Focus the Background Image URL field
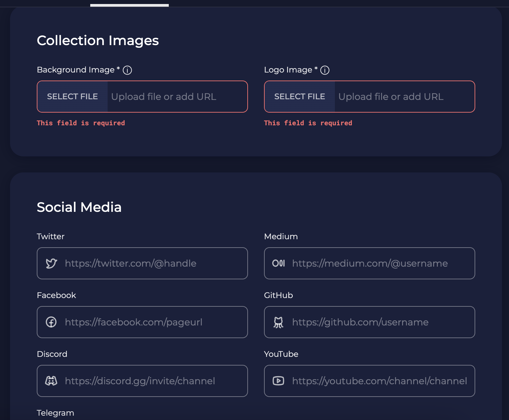Image resolution: width=509 pixels, height=420 pixels. point(177,97)
